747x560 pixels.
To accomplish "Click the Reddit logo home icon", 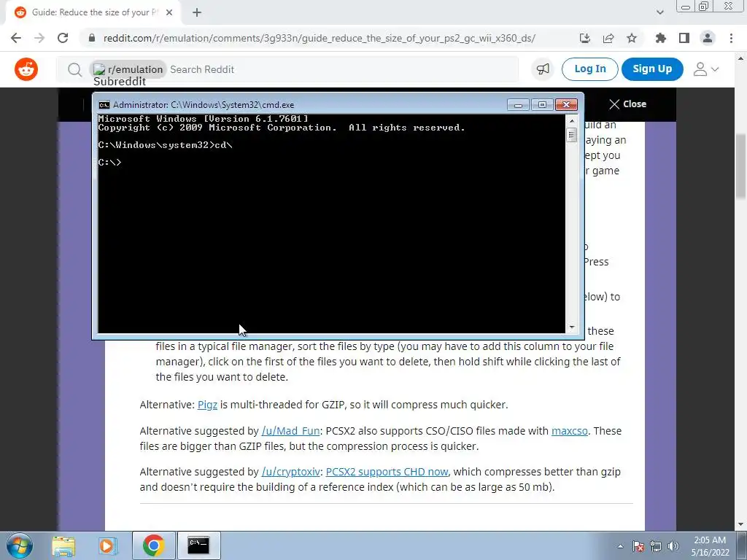I will (26, 69).
